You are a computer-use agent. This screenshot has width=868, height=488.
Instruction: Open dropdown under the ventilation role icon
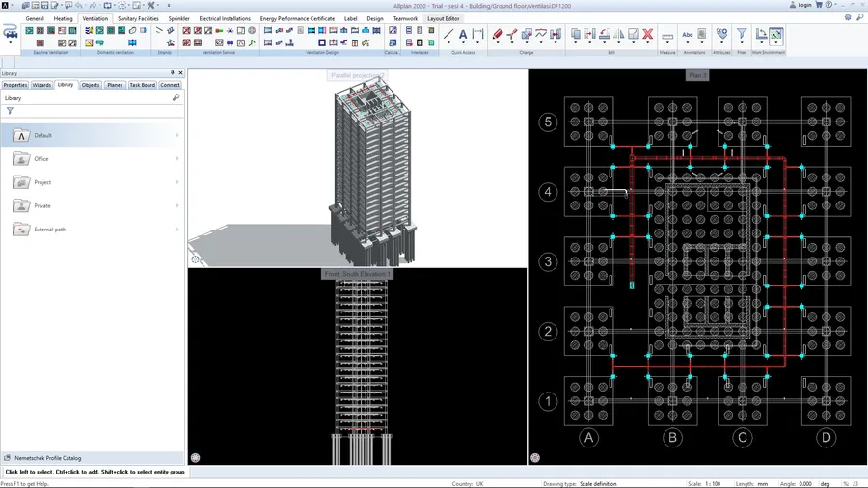(11, 43)
